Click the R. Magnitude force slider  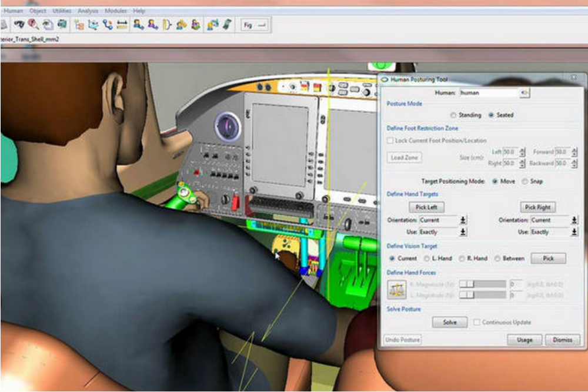483,284
